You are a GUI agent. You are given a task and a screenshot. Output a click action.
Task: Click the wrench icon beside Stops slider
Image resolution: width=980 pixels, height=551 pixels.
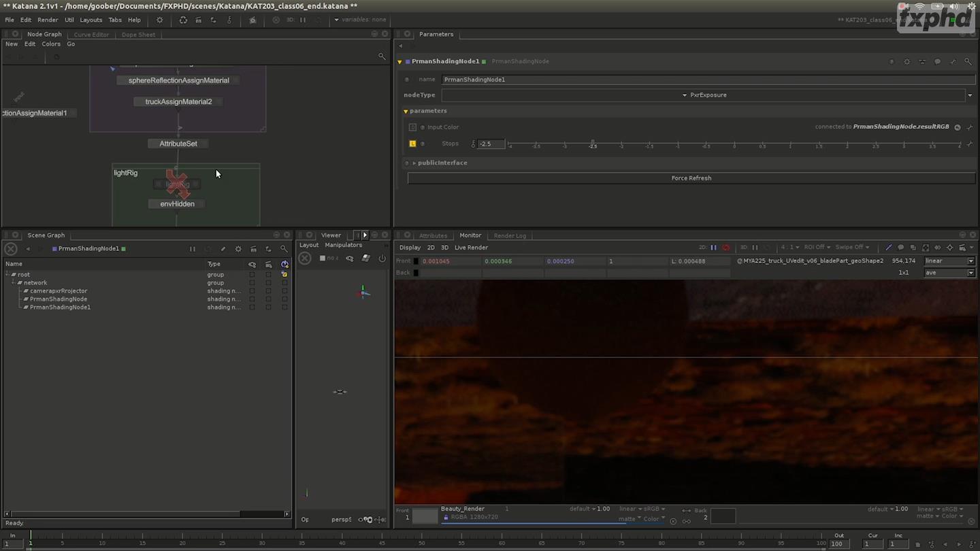tap(970, 144)
